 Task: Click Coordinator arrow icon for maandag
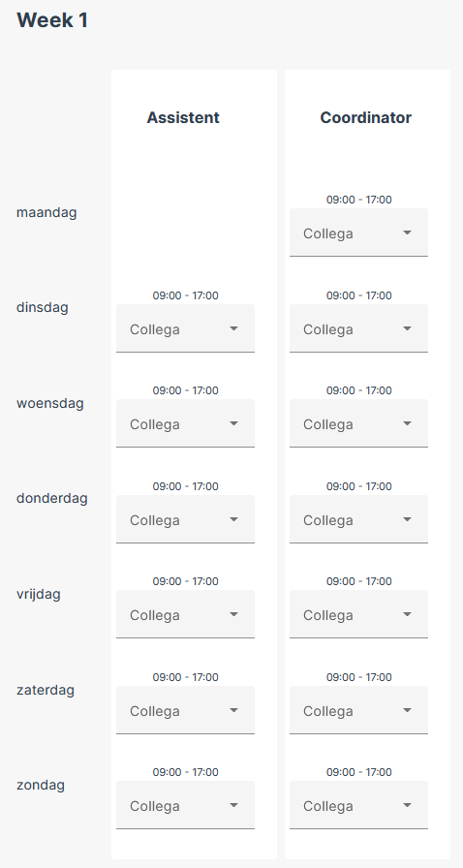407,232
